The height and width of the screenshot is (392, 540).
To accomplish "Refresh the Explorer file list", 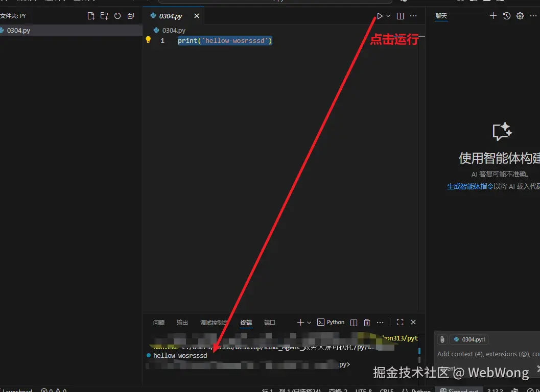I will (116, 16).
